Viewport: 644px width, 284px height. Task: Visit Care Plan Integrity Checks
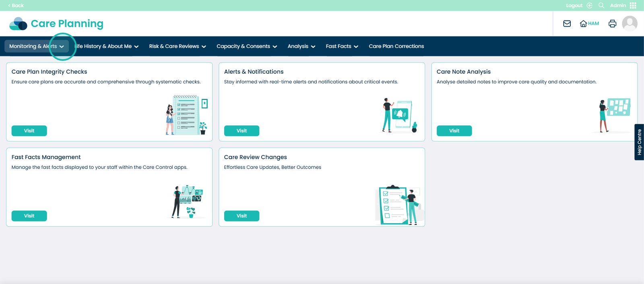[x=29, y=131]
